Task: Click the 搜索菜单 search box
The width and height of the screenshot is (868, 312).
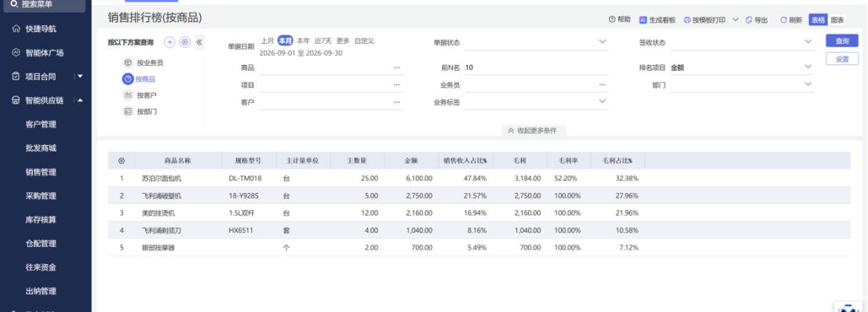Action: click(44, 5)
